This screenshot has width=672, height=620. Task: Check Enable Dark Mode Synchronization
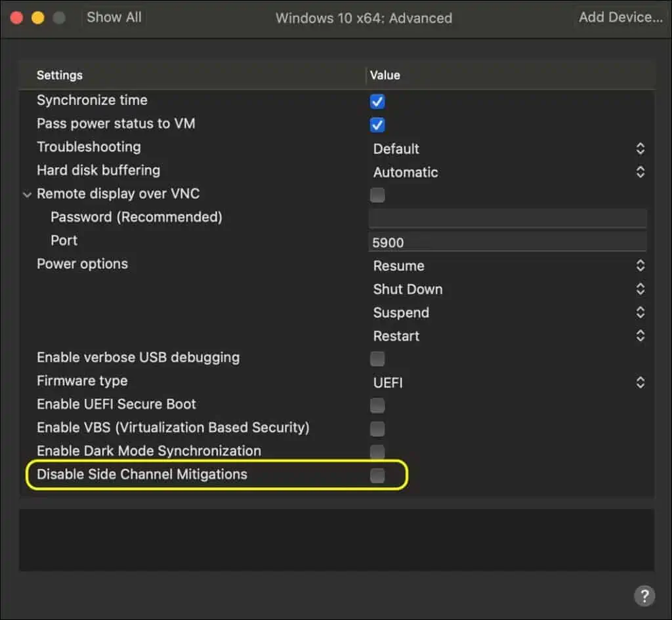coord(377,451)
